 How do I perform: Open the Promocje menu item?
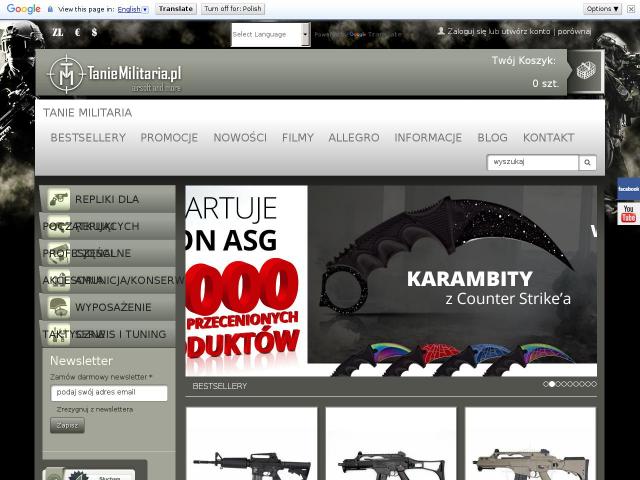(169, 138)
